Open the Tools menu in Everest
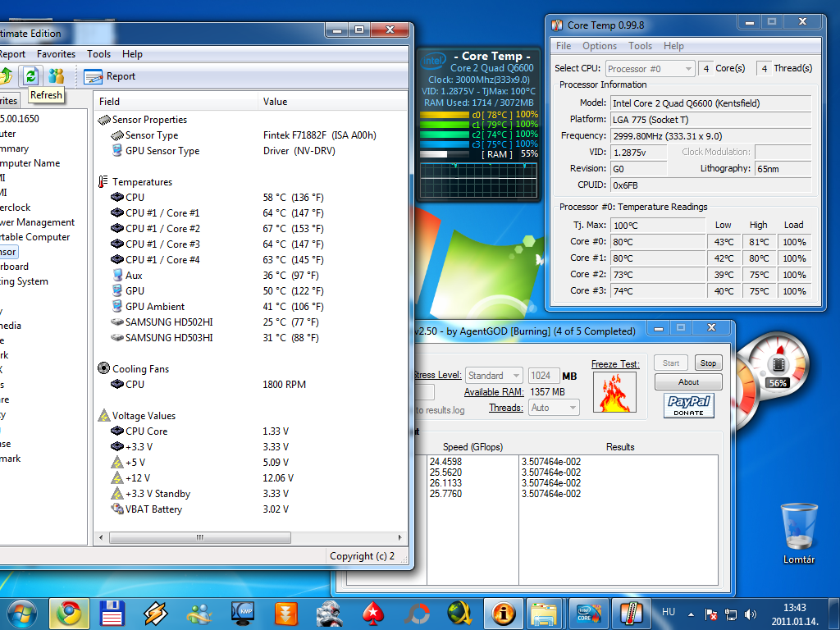The width and height of the screenshot is (840, 630). coord(99,54)
